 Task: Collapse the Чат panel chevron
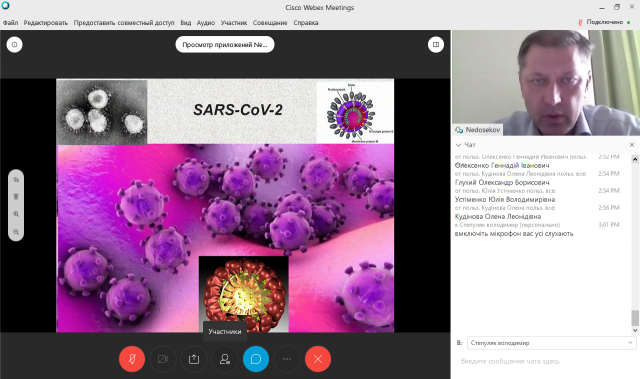point(458,145)
